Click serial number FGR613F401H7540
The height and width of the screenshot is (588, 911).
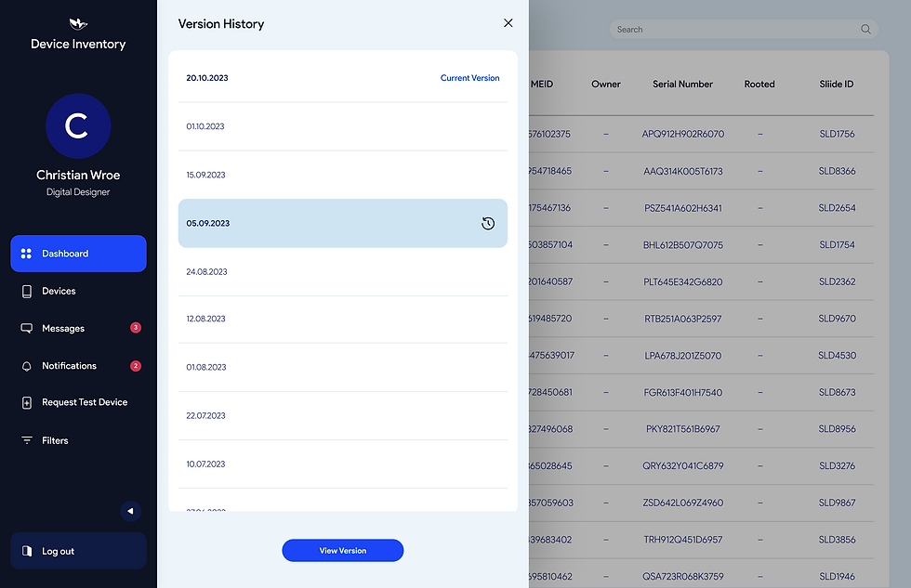(682, 392)
